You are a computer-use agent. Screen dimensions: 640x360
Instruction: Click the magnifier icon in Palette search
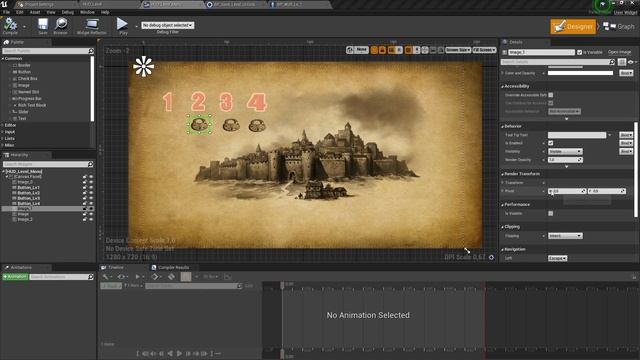pyautogui.click(x=91, y=51)
